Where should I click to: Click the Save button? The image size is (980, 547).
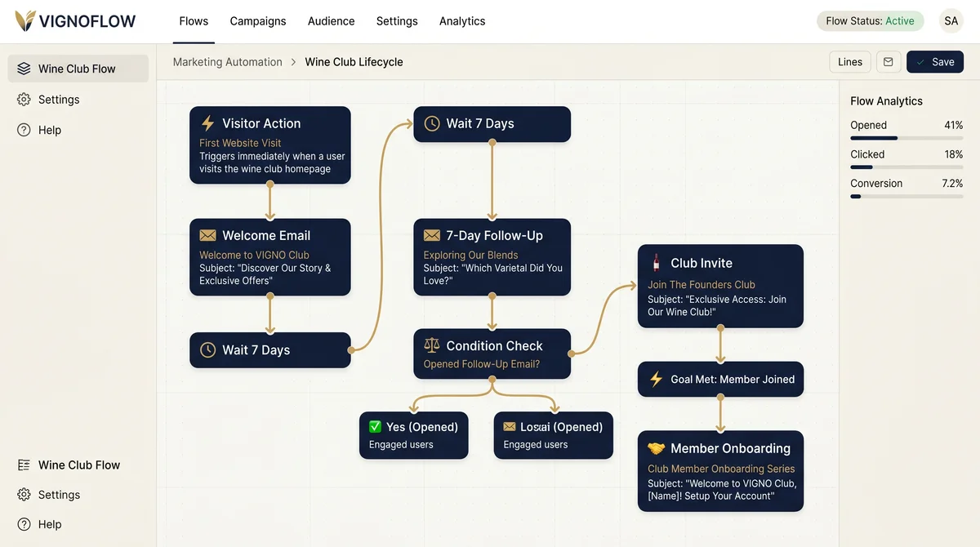tap(935, 62)
